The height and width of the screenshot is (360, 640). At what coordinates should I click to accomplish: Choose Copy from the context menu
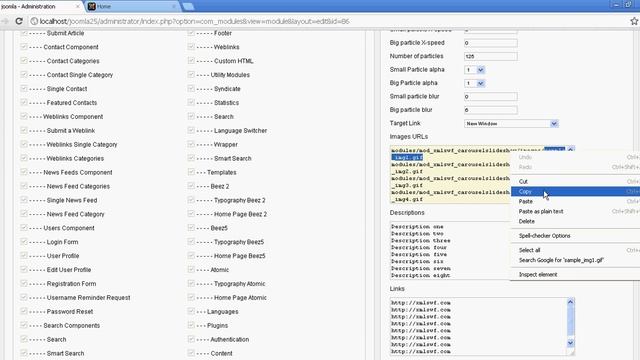pos(575,191)
